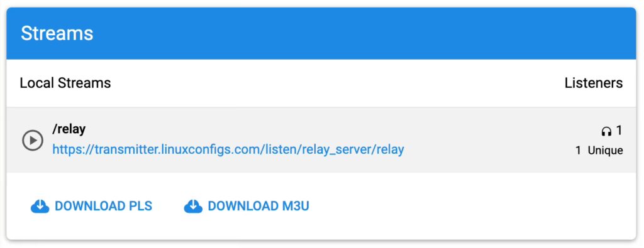Download the PLS playlist file
644x248 pixels.
pyautogui.click(x=92, y=206)
